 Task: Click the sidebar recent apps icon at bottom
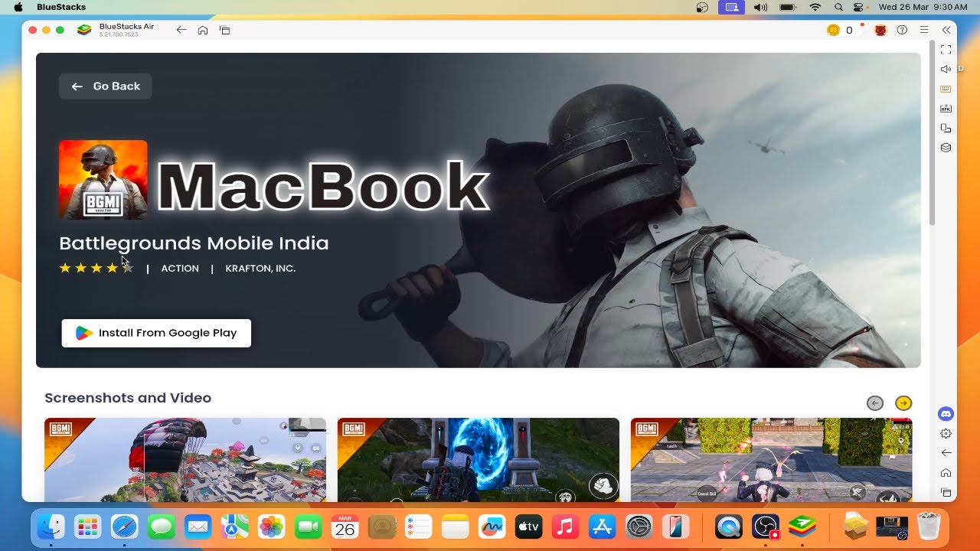[946, 493]
